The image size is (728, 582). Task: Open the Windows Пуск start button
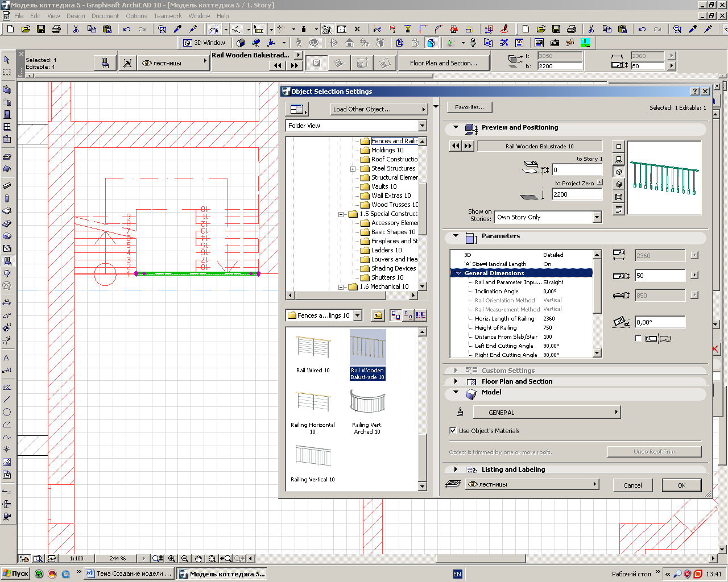(x=15, y=574)
